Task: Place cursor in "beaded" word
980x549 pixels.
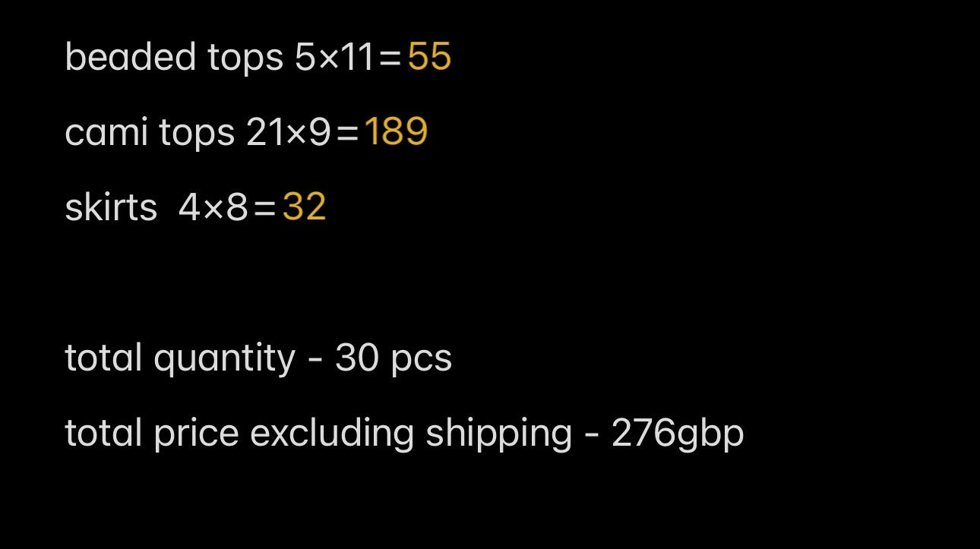Action: [131, 57]
